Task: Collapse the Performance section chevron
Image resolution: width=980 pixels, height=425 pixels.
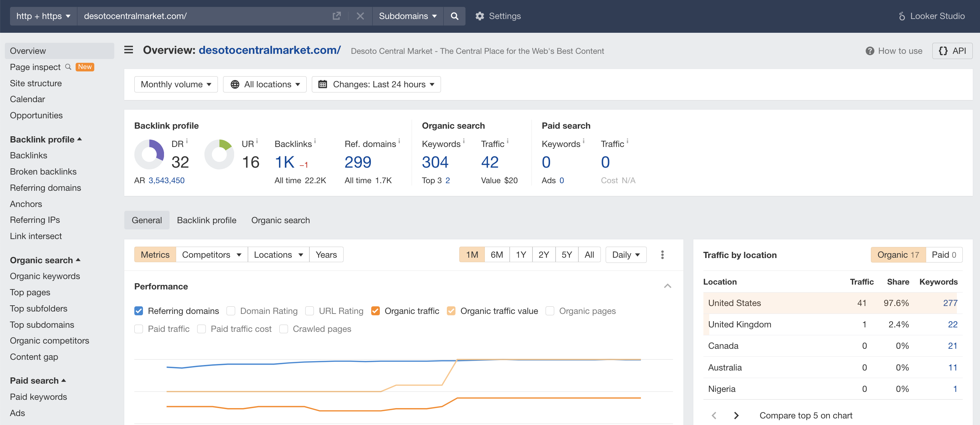Action: [667, 286]
